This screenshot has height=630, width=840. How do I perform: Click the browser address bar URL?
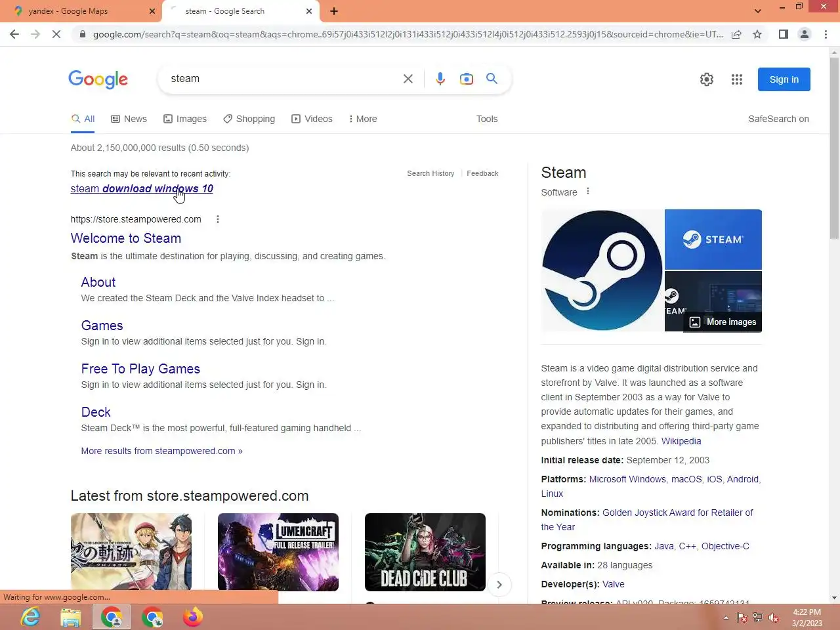click(x=408, y=34)
